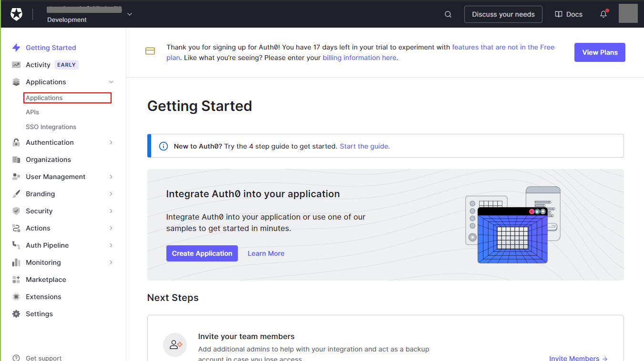Open the billing information link
The height and width of the screenshot is (361, 644).
pos(359,57)
